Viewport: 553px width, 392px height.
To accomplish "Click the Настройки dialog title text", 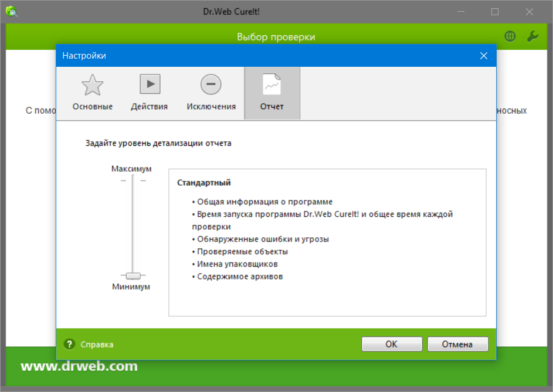I will coord(84,56).
